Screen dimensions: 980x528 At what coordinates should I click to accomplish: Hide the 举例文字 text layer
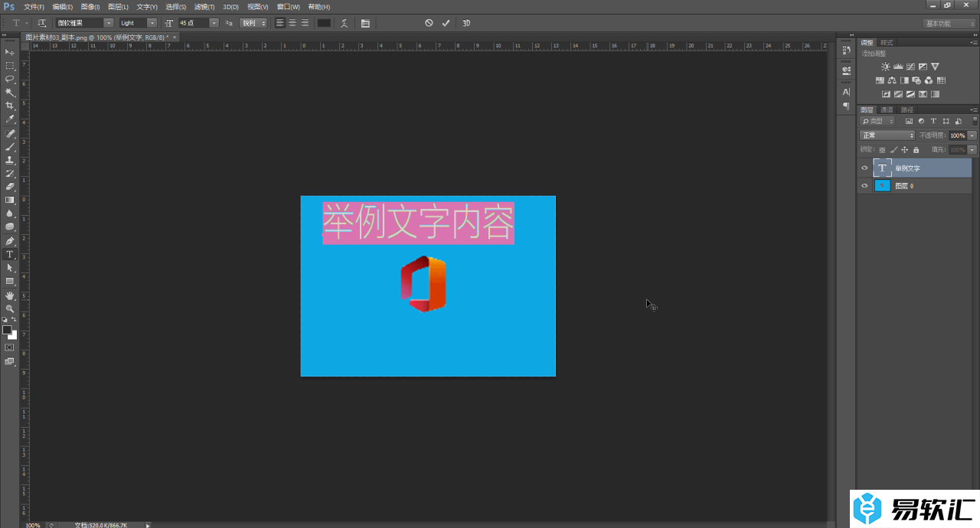click(x=864, y=168)
